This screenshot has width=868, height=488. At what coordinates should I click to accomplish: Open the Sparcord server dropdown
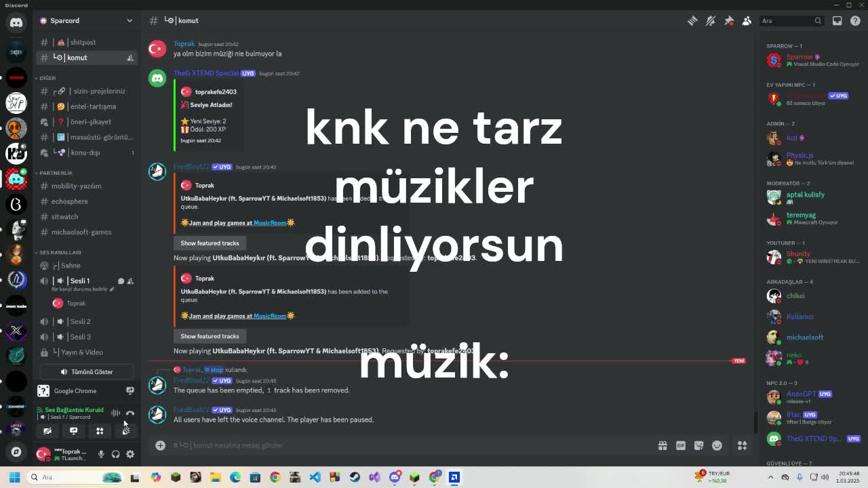(x=85, y=21)
